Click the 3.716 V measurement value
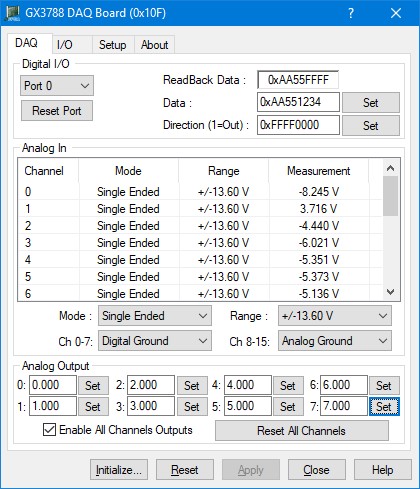This screenshot has height=489, width=420. [319, 209]
